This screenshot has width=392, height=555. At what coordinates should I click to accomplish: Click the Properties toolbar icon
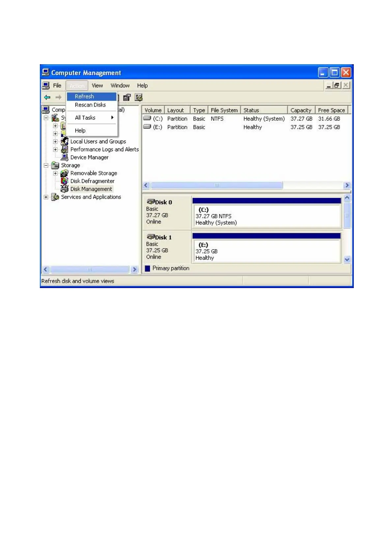[127, 97]
